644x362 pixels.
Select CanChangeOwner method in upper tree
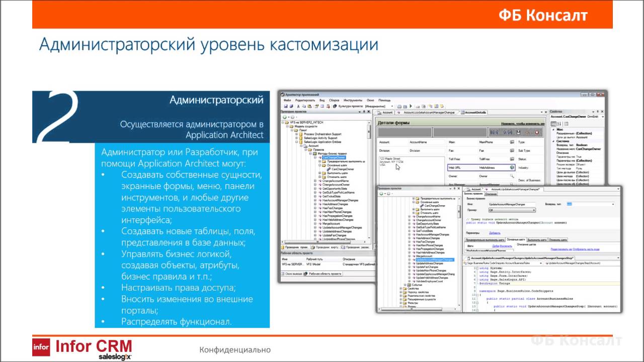[334, 157]
